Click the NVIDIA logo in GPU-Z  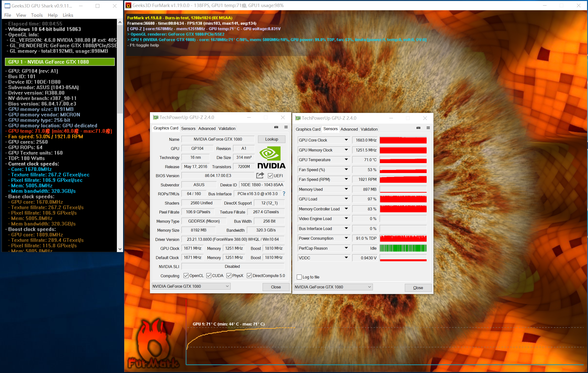[271, 157]
